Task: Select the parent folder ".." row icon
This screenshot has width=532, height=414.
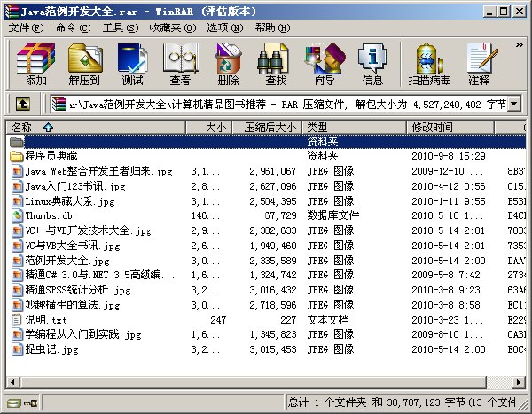Action: pos(17,142)
